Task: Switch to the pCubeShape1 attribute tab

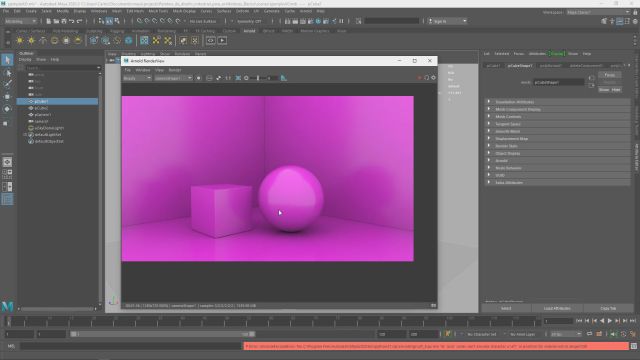Action: (520, 65)
